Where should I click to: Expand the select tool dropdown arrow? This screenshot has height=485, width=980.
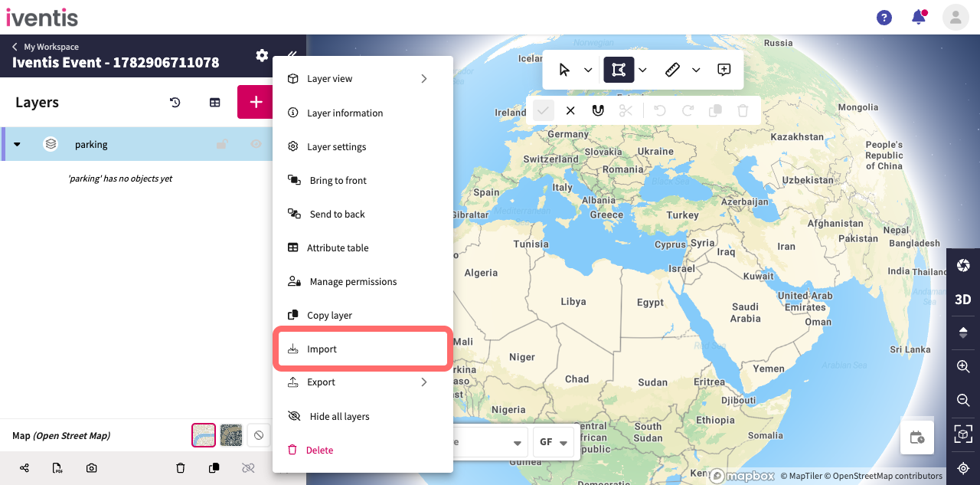[x=588, y=70]
